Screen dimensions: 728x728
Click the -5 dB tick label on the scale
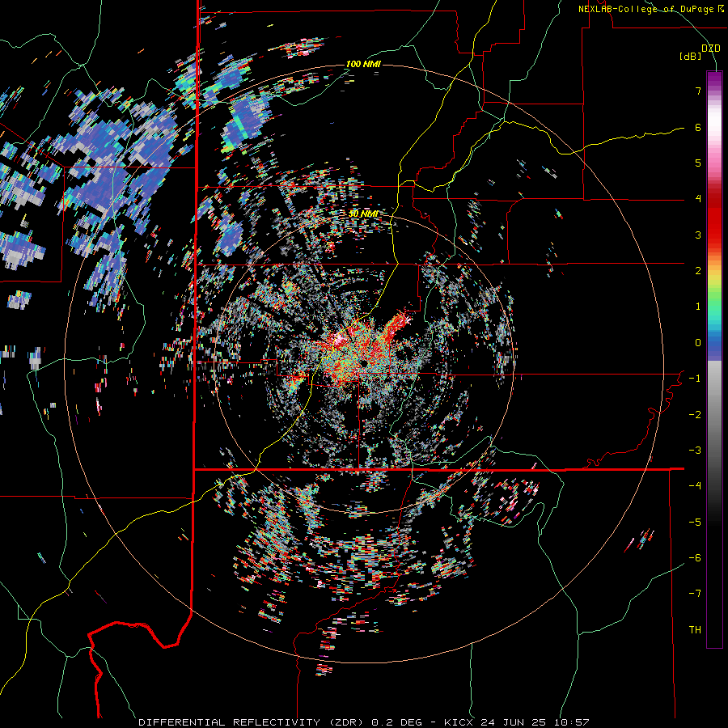[695, 523]
